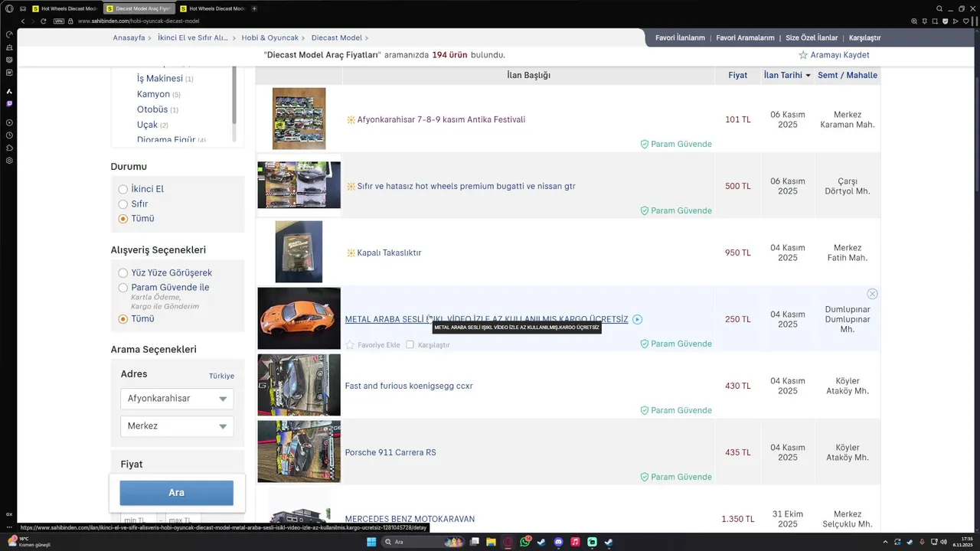This screenshot has height=551, width=980.
Task: Open Apple Music taskbar icon
Action: 575,542
